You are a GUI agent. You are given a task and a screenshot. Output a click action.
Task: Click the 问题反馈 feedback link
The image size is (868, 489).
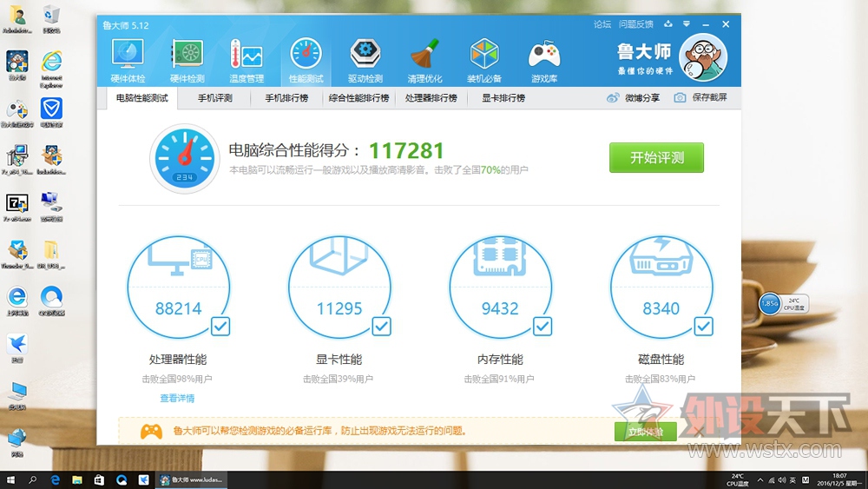pyautogui.click(x=636, y=24)
